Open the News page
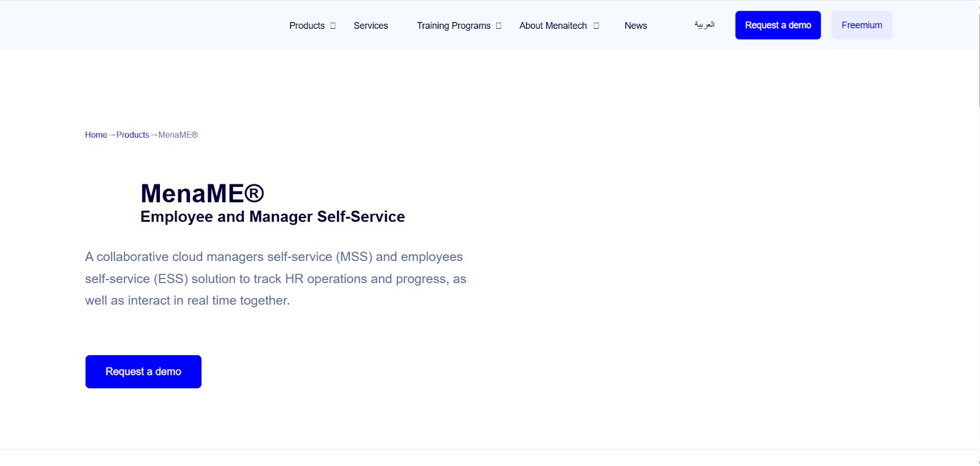 (636, 26)
